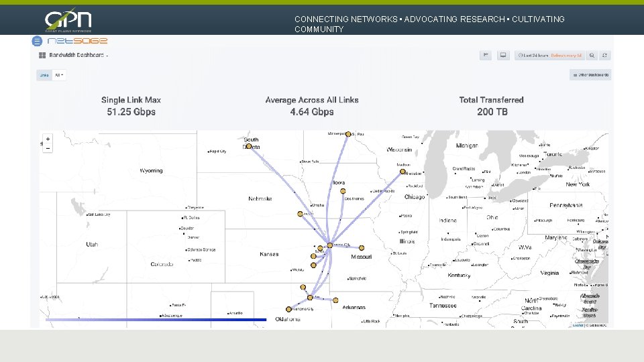Image resolution: width=644 pixels, height=362 pixels.
Task: Click the time range zoom out magnifier icon
Action: point(592,56)
